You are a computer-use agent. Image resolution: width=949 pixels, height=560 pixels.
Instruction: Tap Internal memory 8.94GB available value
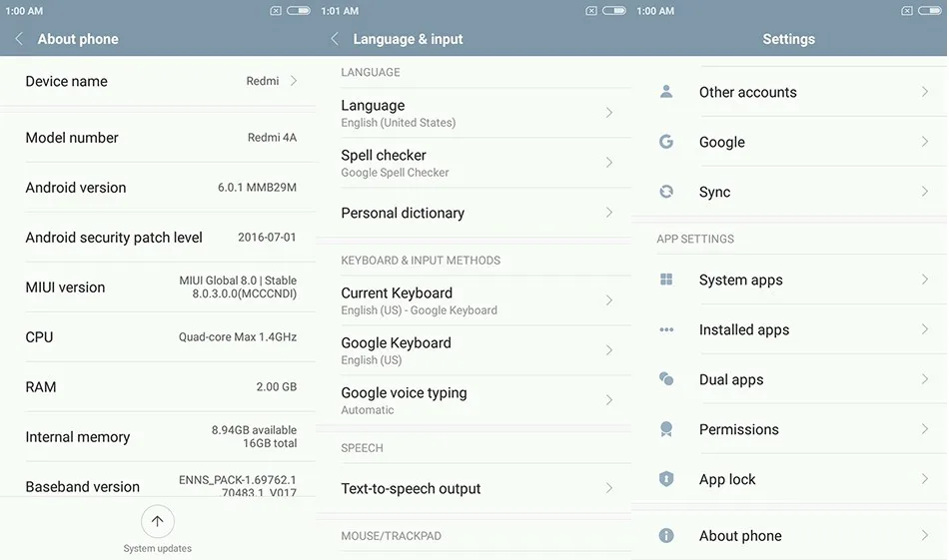[x=254, y=430]
